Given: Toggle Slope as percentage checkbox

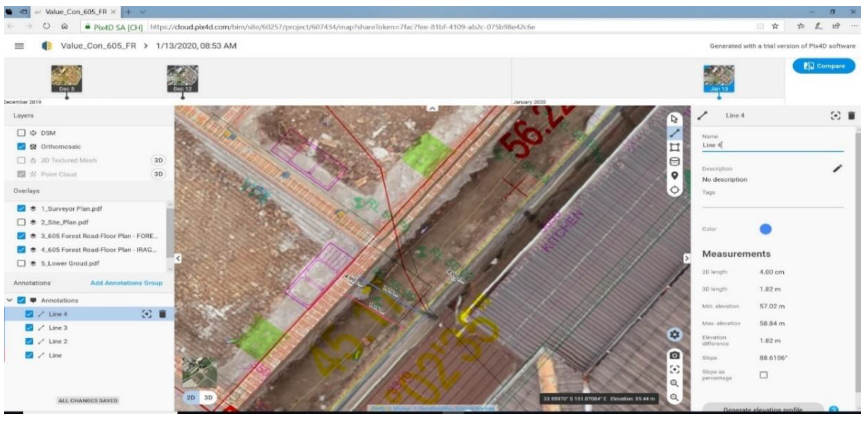Looking at the screenshot, I should tap(764, 375).
